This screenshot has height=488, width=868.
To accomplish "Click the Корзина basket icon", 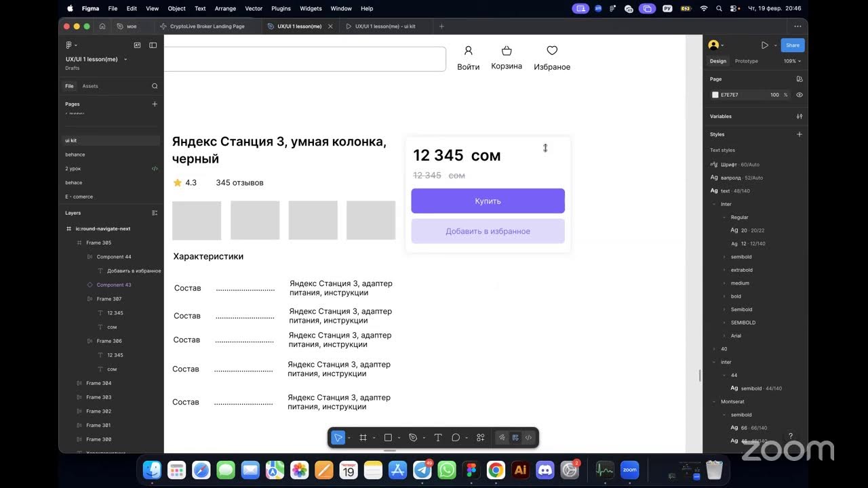I will 507,50.
